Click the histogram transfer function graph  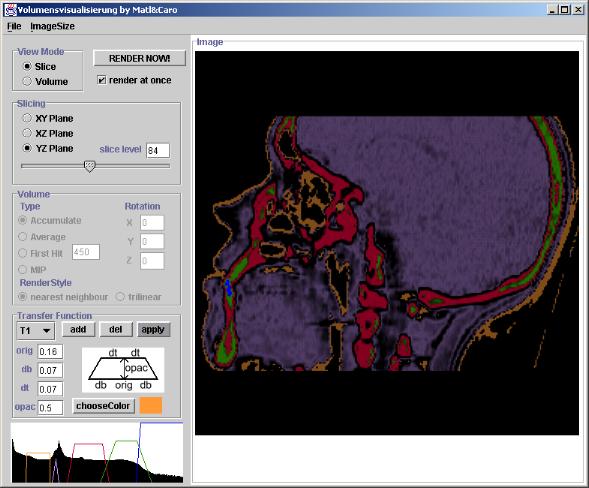pyautogui.click(x=97, y=452)
